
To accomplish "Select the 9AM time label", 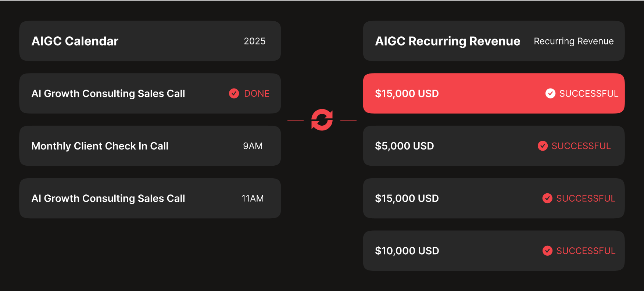I will 253,146.
